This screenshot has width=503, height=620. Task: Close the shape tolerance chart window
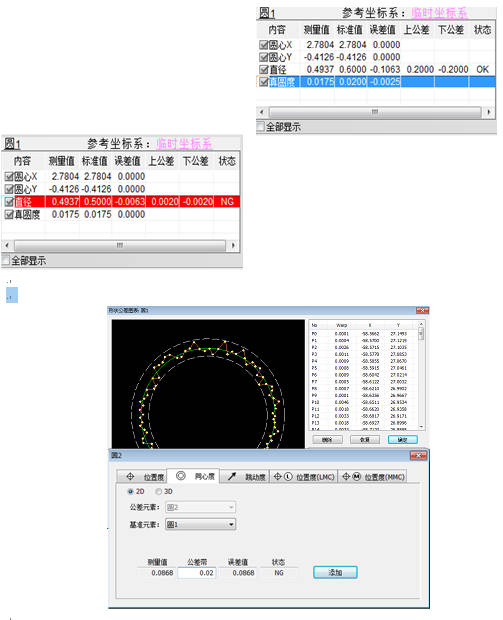(x=422, y=310)
